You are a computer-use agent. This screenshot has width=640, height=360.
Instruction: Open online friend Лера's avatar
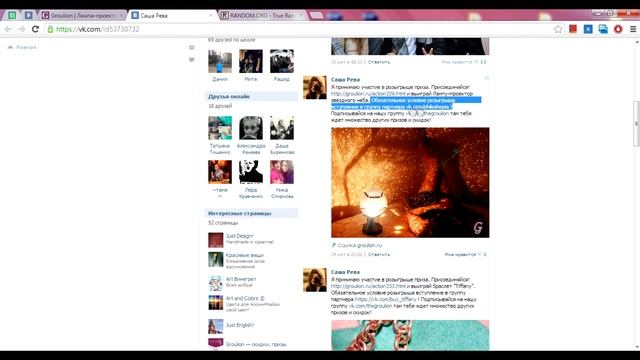[x=251, y=172]
